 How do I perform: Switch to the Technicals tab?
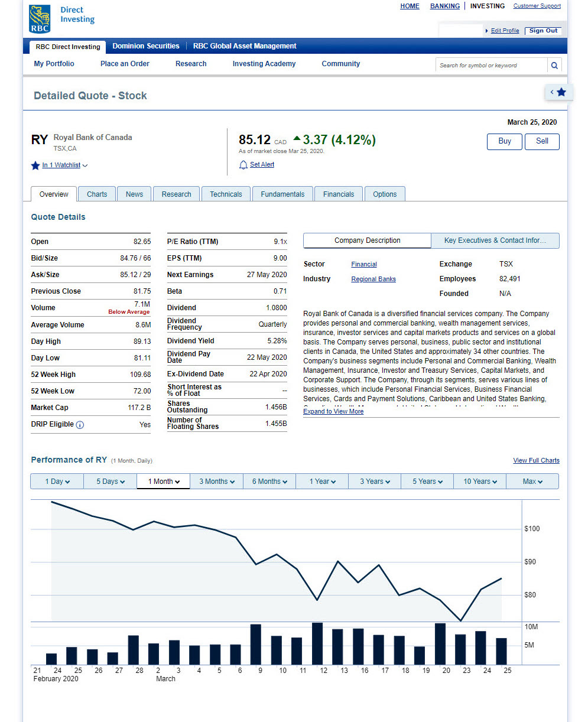(x=226, y=194)
